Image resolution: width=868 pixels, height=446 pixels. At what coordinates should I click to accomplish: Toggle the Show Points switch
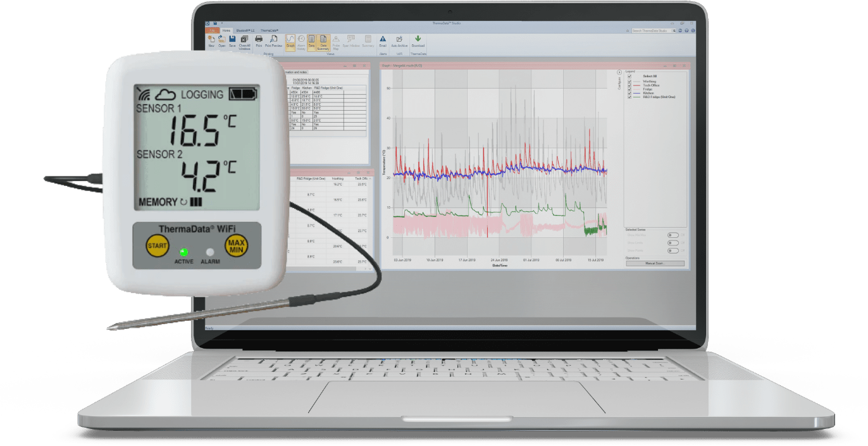tap(673, 251)
